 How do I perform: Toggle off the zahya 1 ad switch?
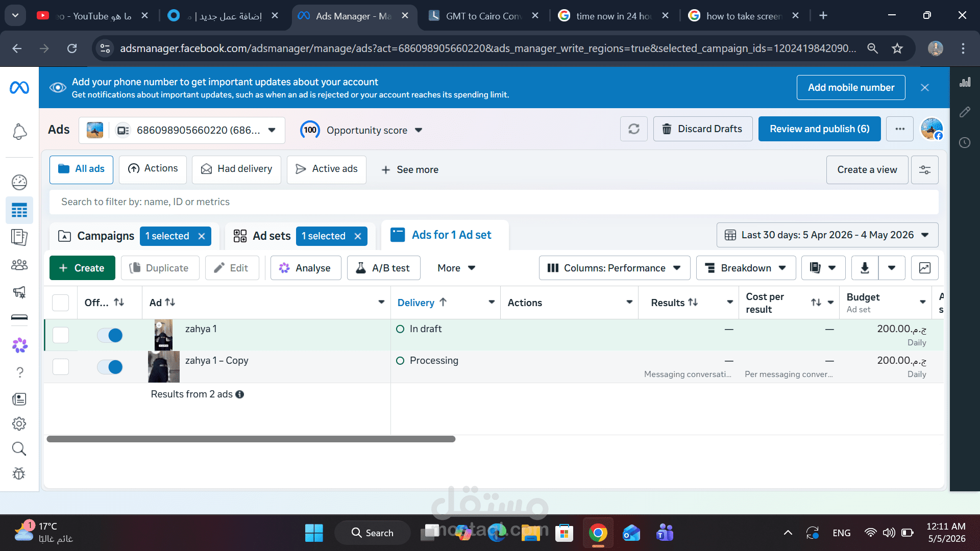click(110, 335)
